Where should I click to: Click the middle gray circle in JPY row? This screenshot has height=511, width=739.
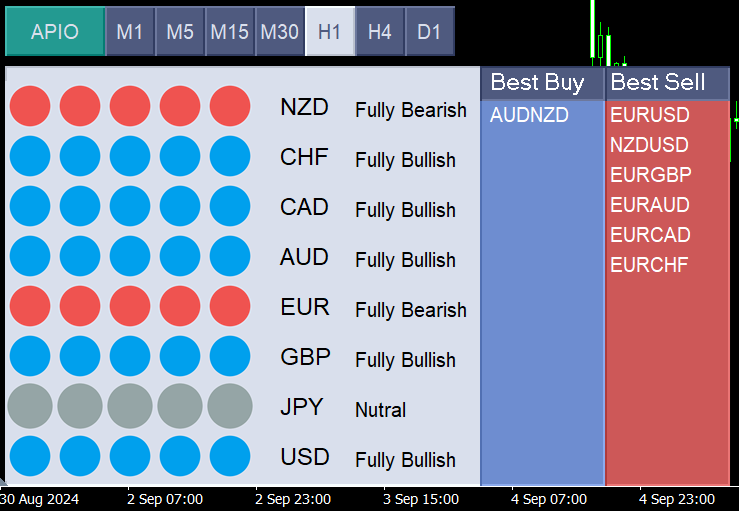coord(130,406)
